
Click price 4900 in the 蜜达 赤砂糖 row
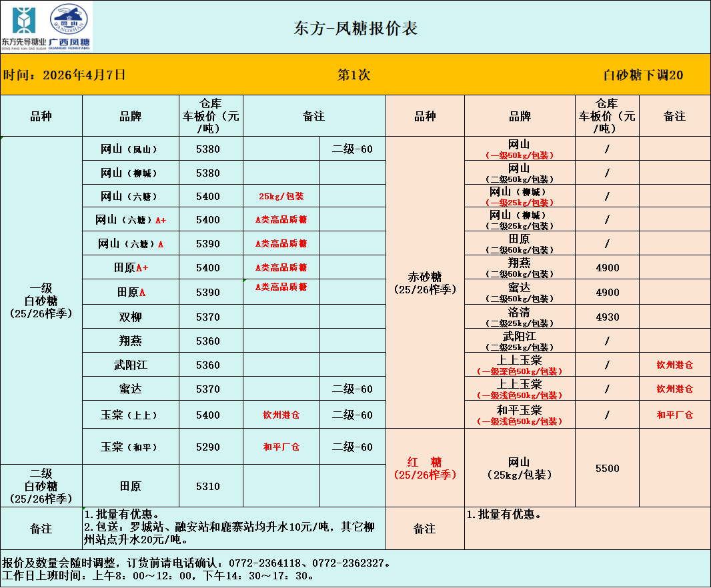608,293
